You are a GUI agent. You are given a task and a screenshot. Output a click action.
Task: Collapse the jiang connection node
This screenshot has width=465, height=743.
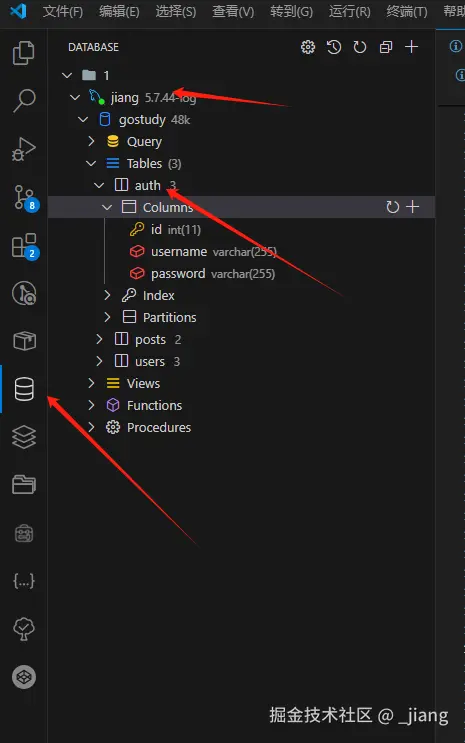pos(75,97)
